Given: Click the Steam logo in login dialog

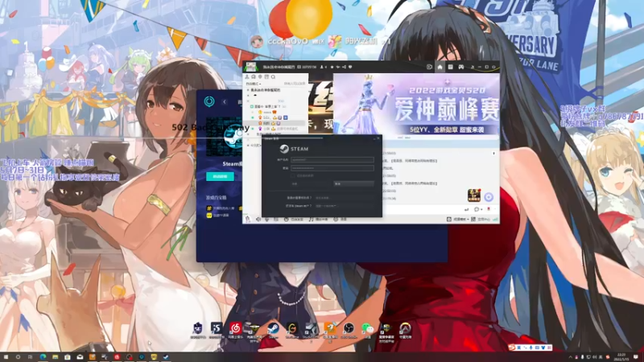Looking at the screenshot, I should click(x=284, y=149).
